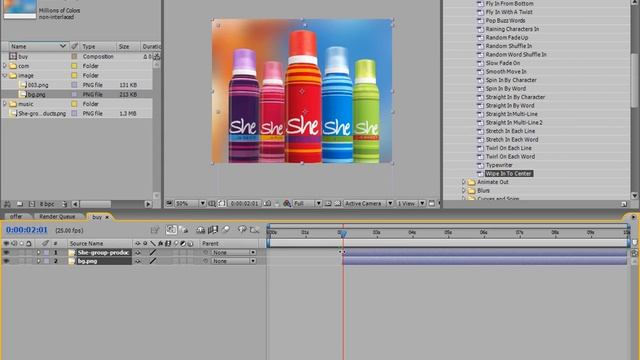640x360 pixels.
Task: Open 1 View layout dropdown
Action: pos(410,203)
